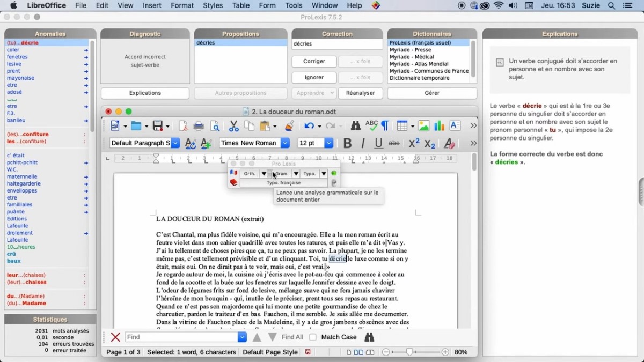Toggle Strikethrough formatting
644x362 pixels.
coord(394,143)
